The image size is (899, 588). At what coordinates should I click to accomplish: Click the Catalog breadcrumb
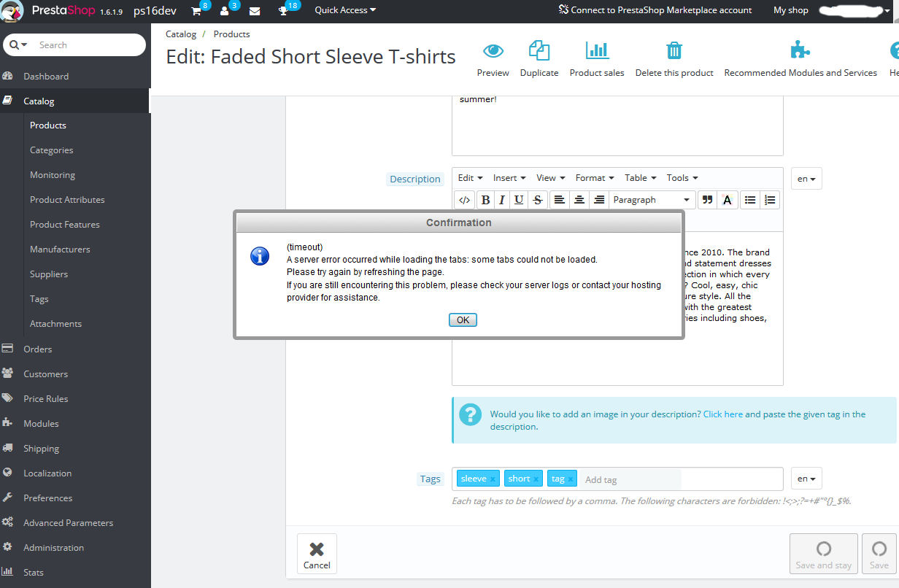point(181,34)
